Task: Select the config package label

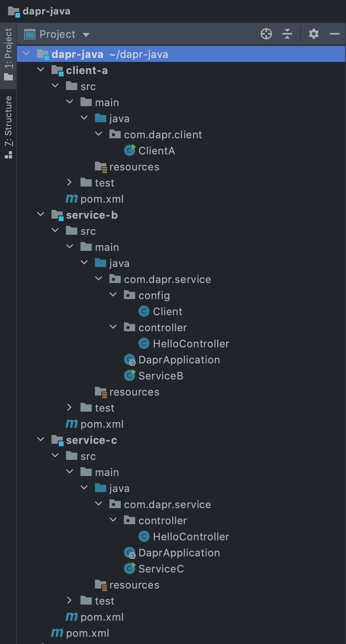Action: pyautogui.click(x=154, y=295)
